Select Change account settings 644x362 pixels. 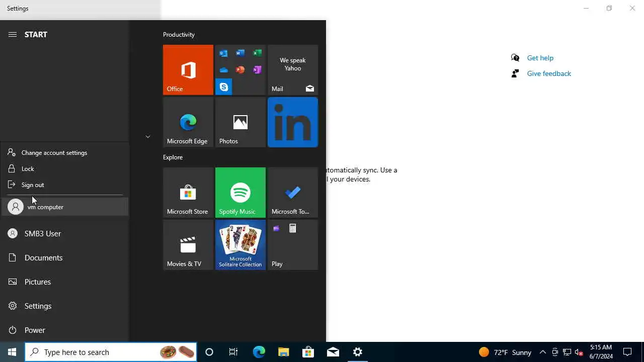64,152
